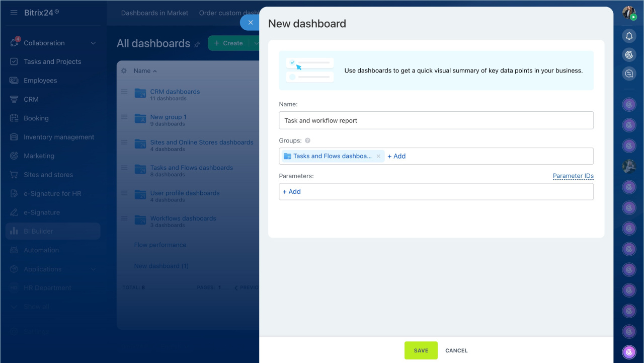Select BI Builder in the sidebar

pyautogui.click(x=38, y=232)
